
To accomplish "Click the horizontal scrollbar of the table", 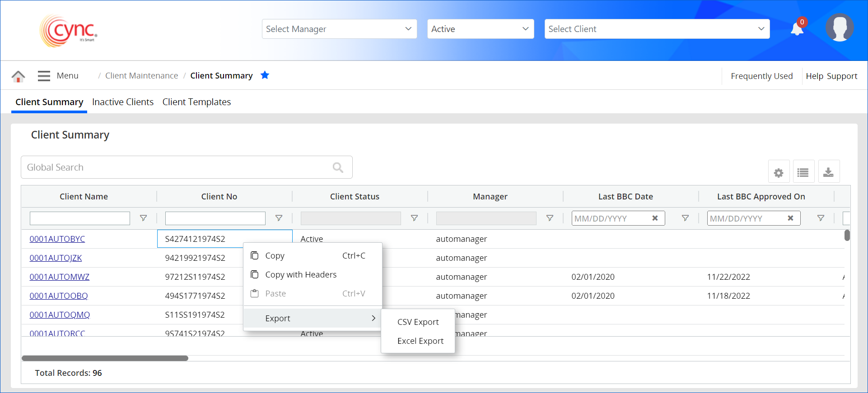I will point(105,358).
